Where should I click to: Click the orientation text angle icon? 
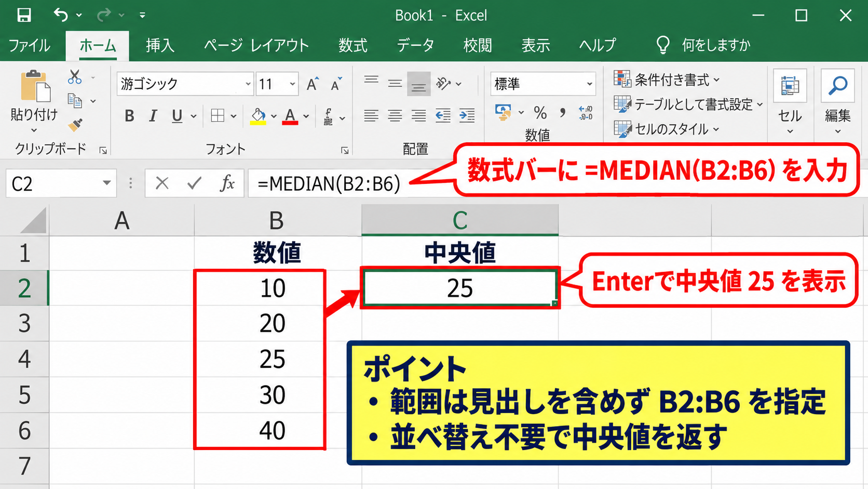tap(443, 83)
